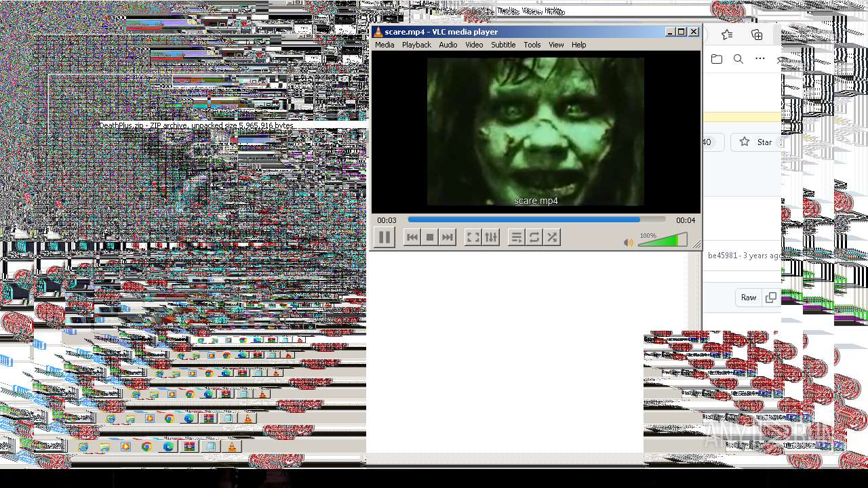Open the Help menu in VLC
The width and height of the screenshot is (868, 488).
point(578,45)
